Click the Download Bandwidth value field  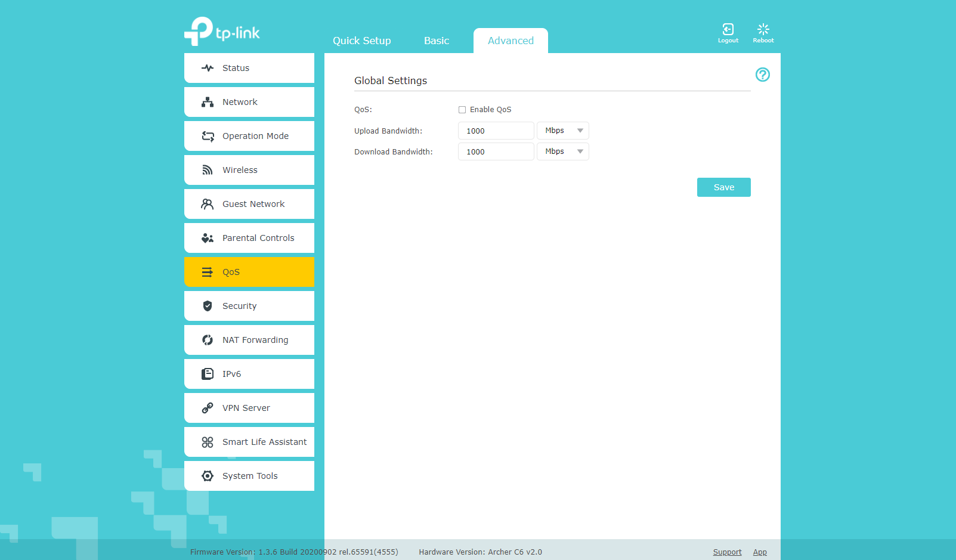(x=496, y=151)
